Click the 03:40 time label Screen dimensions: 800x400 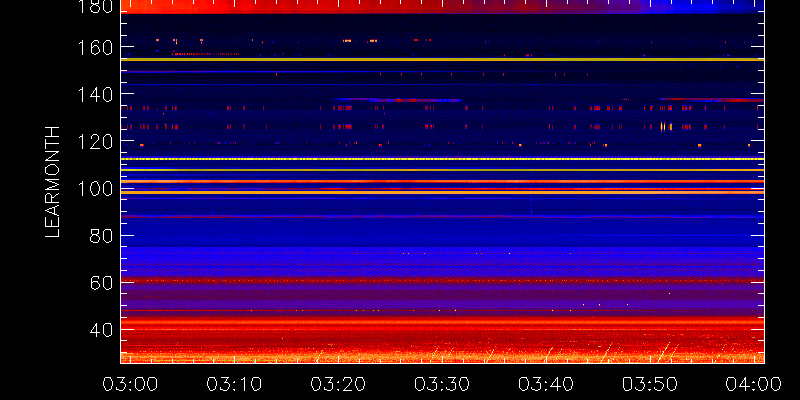click(x=546, y=384)
